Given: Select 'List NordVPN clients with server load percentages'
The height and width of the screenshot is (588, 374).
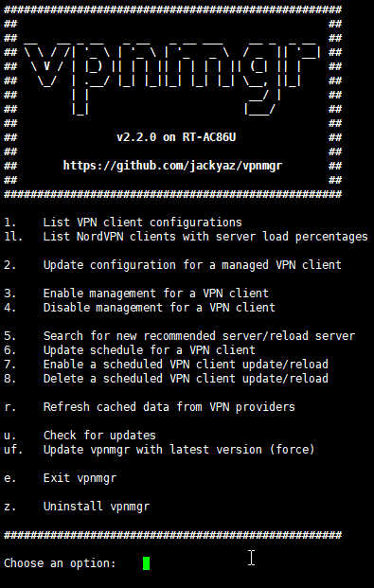Looking at the screenshot, I should click(x=205, y=237).
